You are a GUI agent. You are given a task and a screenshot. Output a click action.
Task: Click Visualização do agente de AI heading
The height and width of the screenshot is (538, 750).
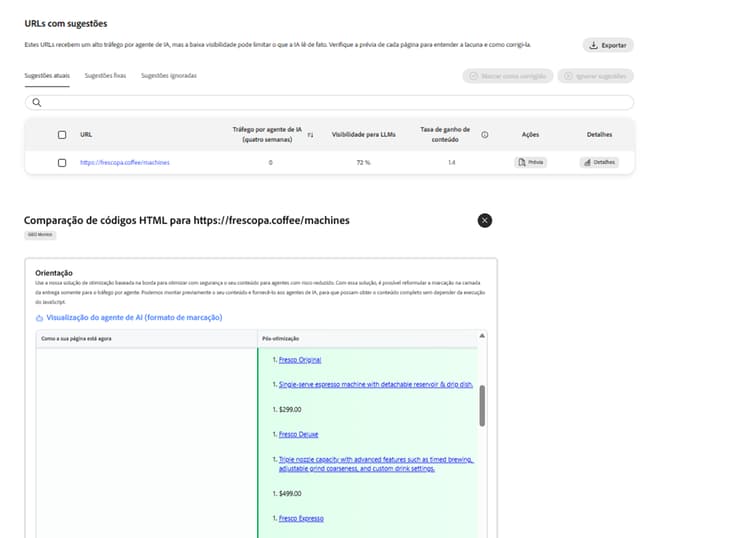click(134, 318)
